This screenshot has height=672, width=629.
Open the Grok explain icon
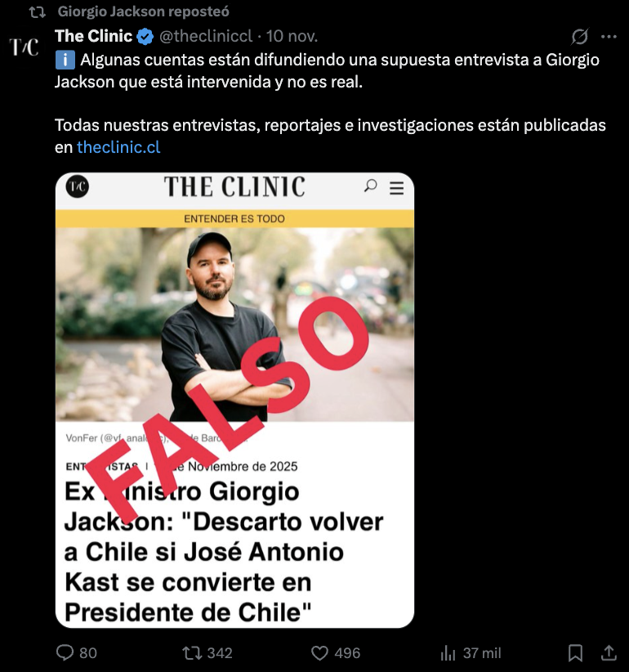point(580,37)
